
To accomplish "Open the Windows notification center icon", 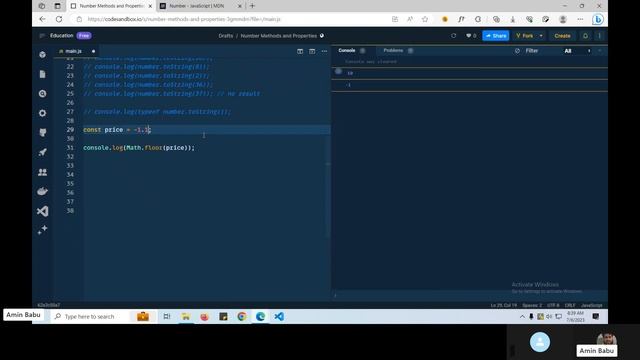I will point(596,316).
